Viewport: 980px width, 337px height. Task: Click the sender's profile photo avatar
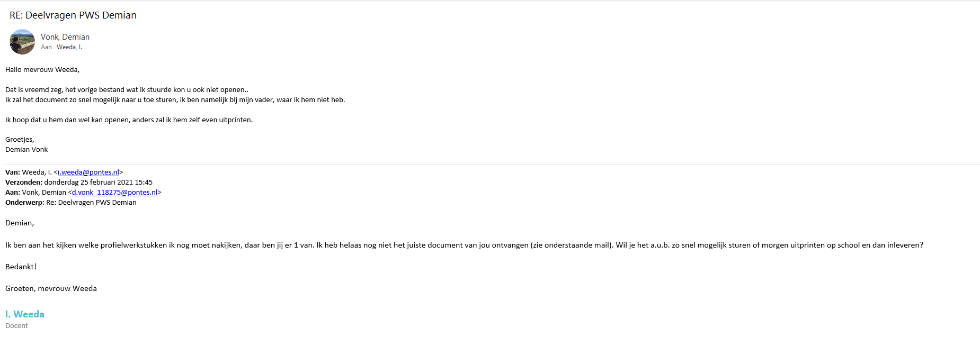pyautogui.click(x=22, y=42)
